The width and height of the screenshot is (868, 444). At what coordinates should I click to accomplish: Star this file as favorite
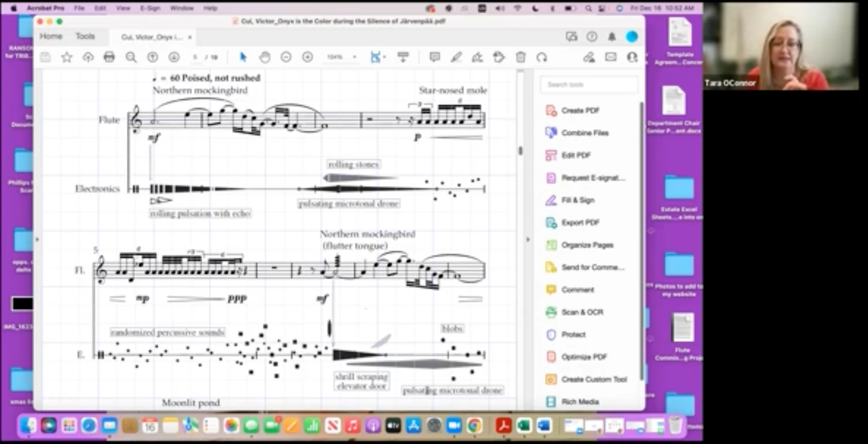pos(67,57)
